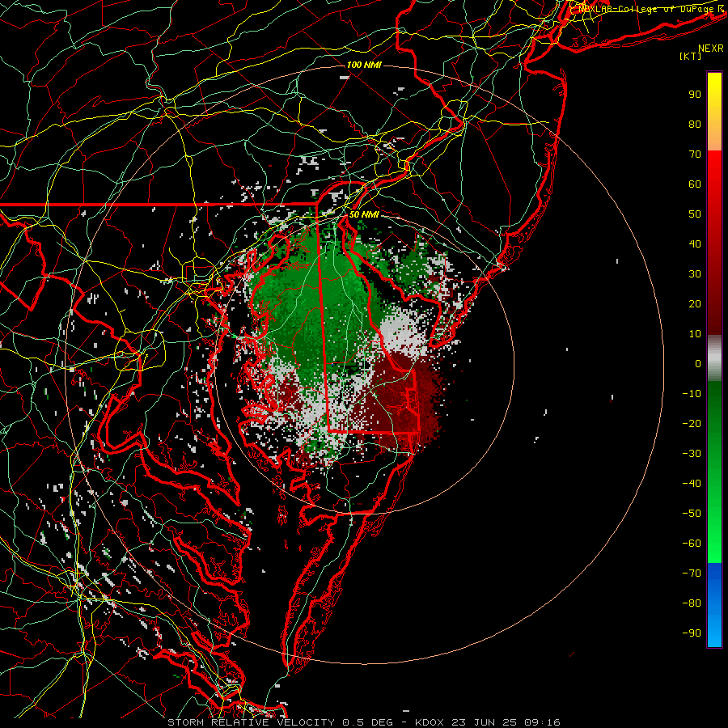Click the -10 value on velocity scale
728x728 pixels.
(x=692, y=394)
